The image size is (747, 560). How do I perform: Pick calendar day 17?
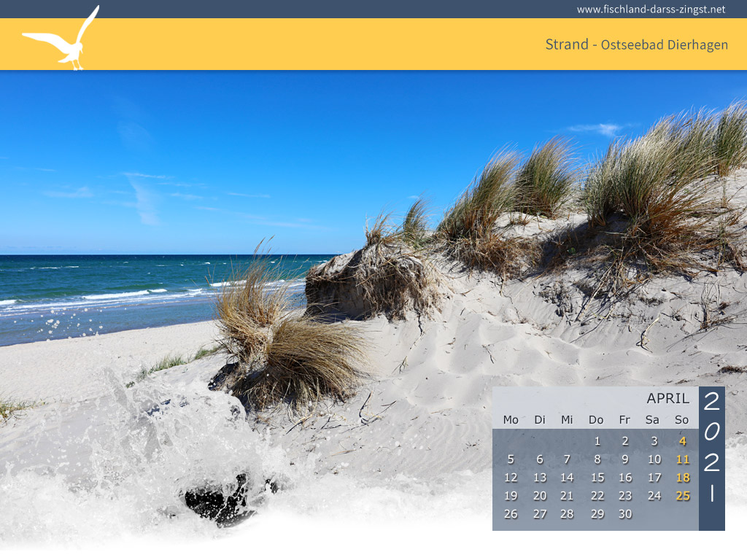(654, 477)
